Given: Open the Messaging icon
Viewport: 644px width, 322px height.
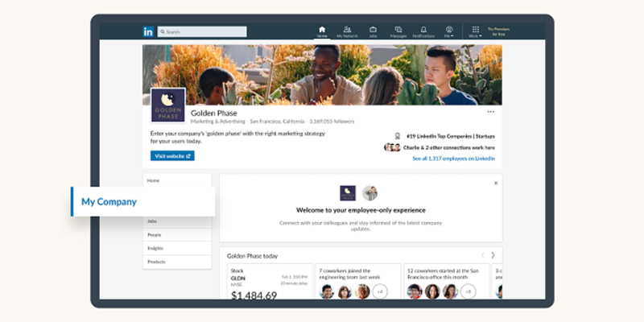Looking at the screenshot, I should [398, 32].
